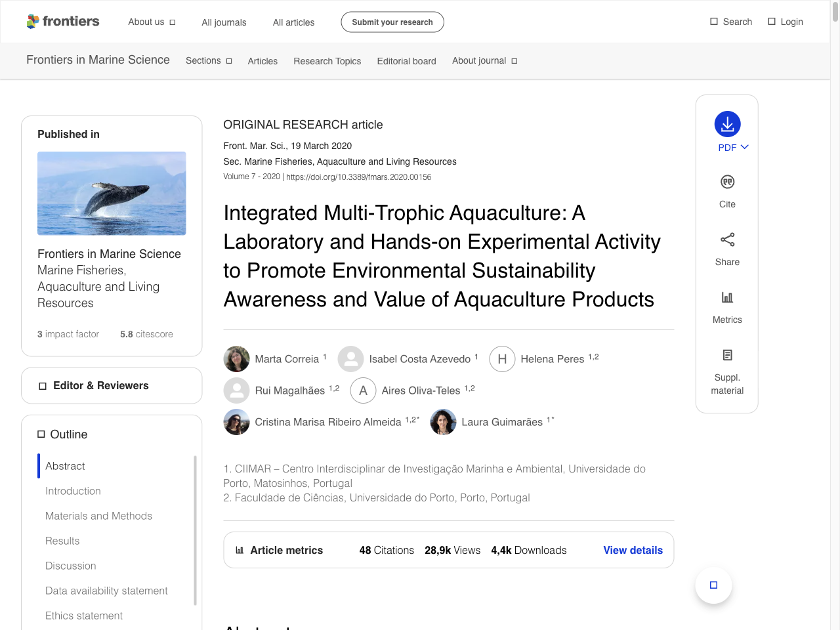
Task: Click the Search icon in header
Action: click(x=714, y=22)
